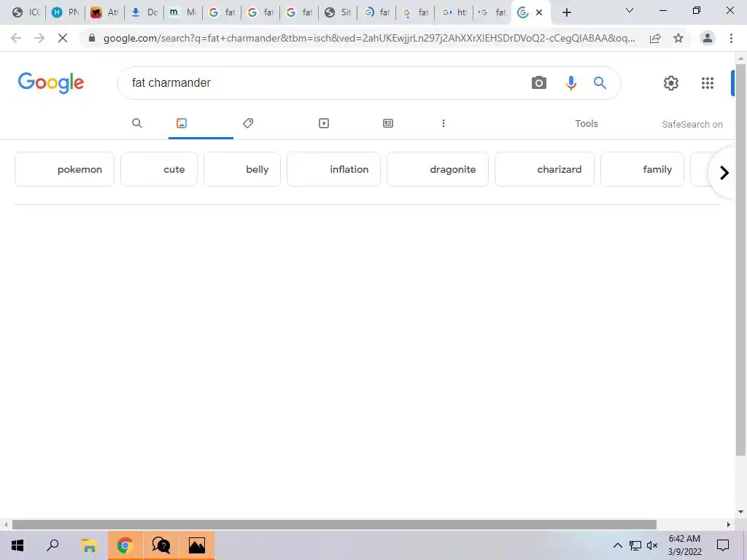Viewport: 747px width, 560px height.
Task: Switch to the Videos play tab
Action: [324, 123]
